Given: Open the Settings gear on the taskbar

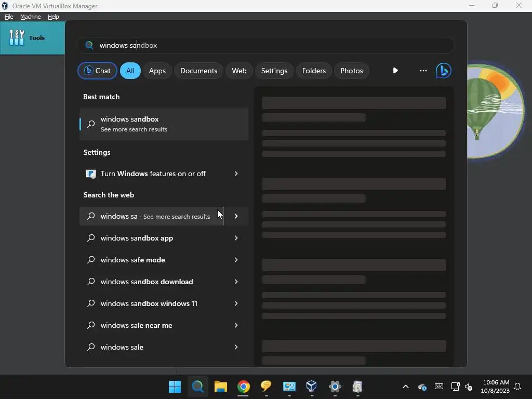Looking at the screenshot, I should click(x=335, y=387).
